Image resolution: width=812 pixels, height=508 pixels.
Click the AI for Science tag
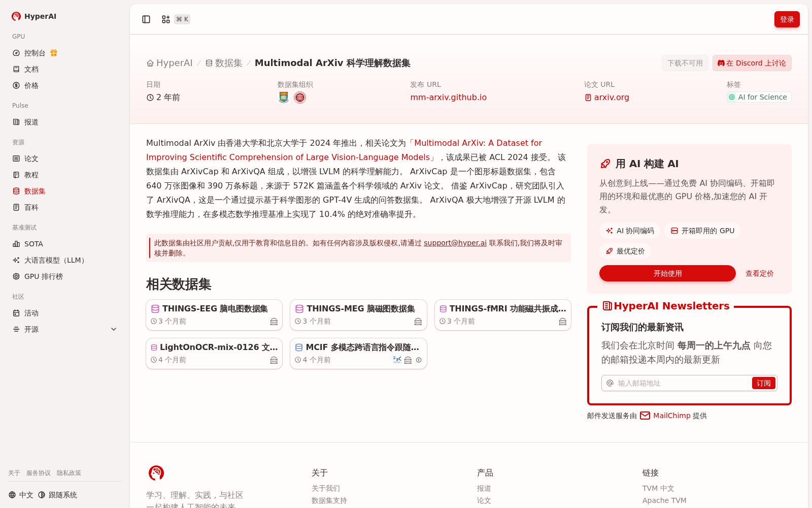(x=759, y=97)
